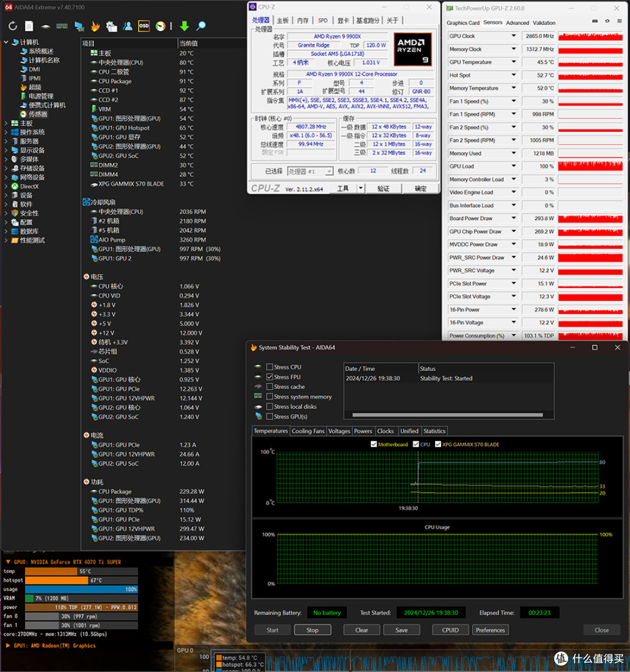Enable Stress system memory checkbox
The height and width of the screenshot is (672, 630).
coord(269,397)
